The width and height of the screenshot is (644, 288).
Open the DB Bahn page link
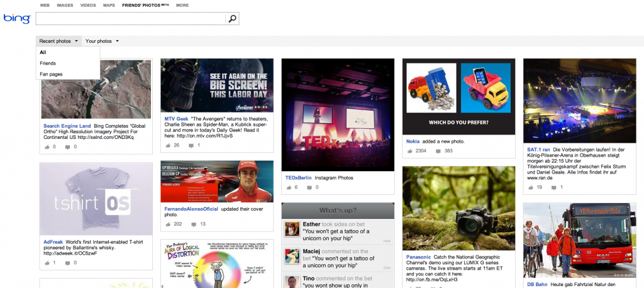[x=537, y=284]
